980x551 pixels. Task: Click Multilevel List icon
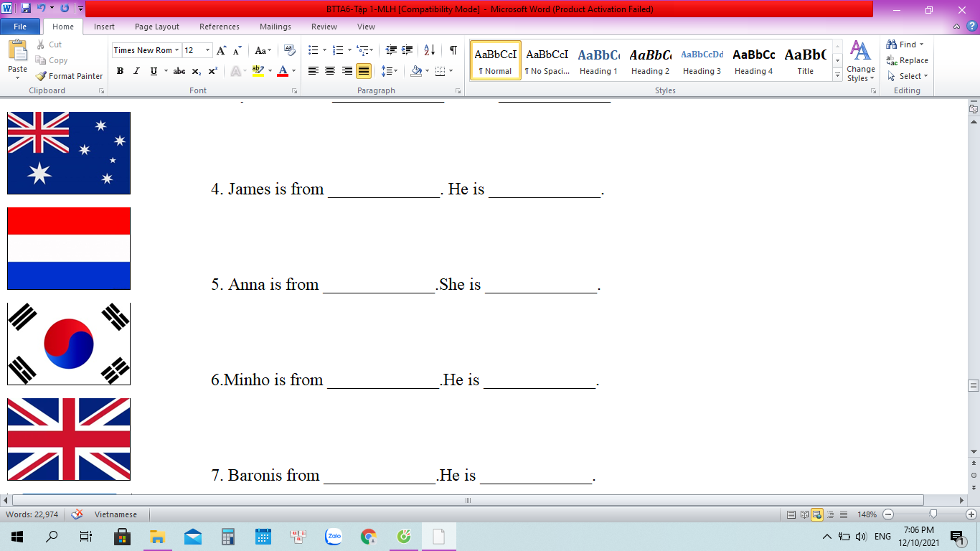pyautogui.click(x=362, y=50)
